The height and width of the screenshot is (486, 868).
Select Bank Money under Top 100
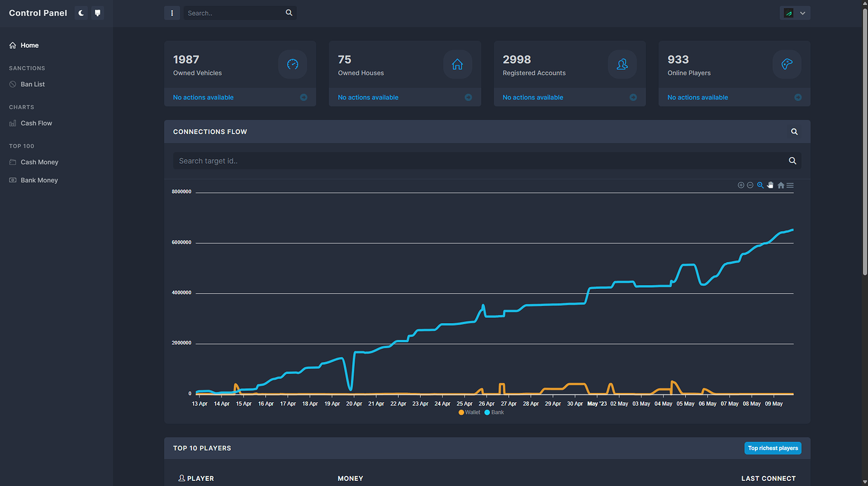tap(39, 180)
